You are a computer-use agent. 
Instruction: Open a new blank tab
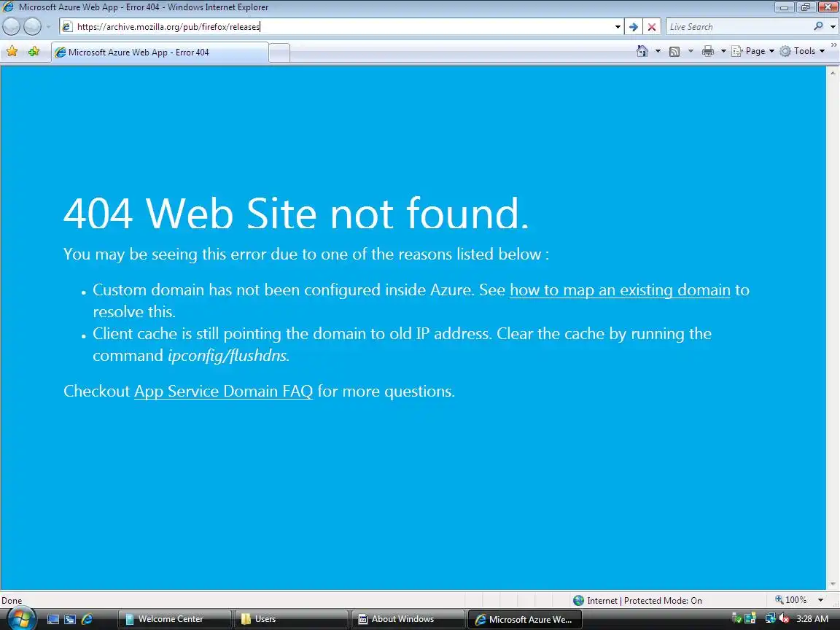(x=279, y=52)
